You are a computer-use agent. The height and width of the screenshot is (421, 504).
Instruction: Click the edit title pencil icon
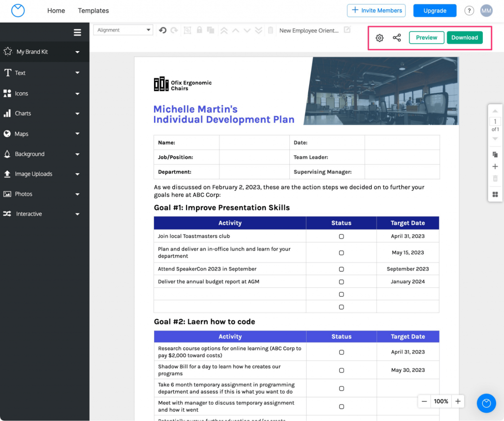[347, 30]
